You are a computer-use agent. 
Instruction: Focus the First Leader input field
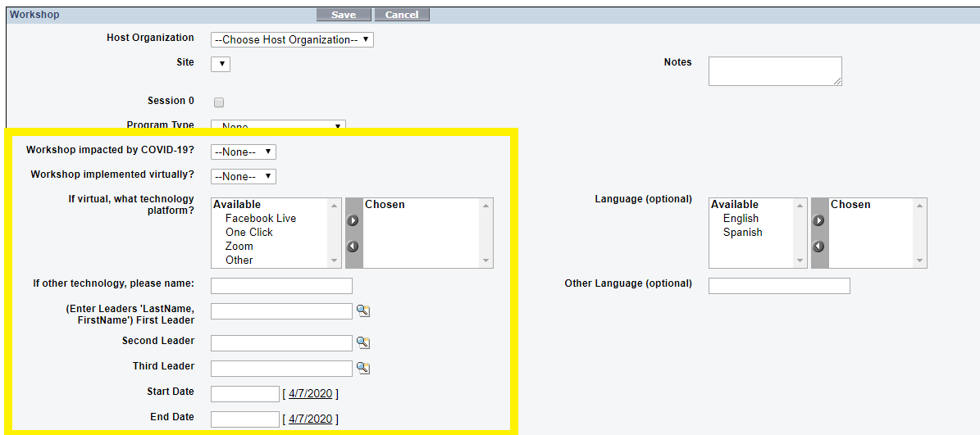click(282, 310)
